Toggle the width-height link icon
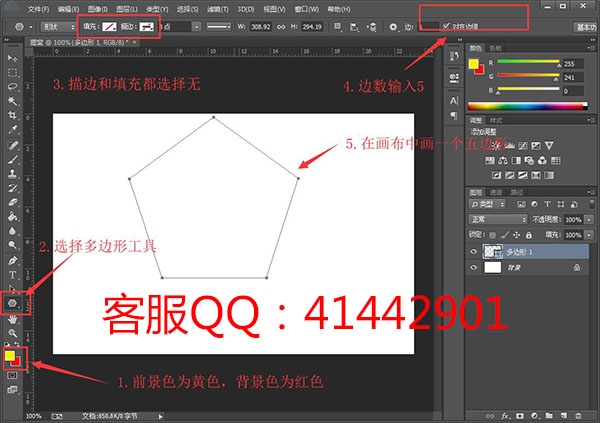The width and height of the screenshot is (600, 423). click(x=281, y=27)
